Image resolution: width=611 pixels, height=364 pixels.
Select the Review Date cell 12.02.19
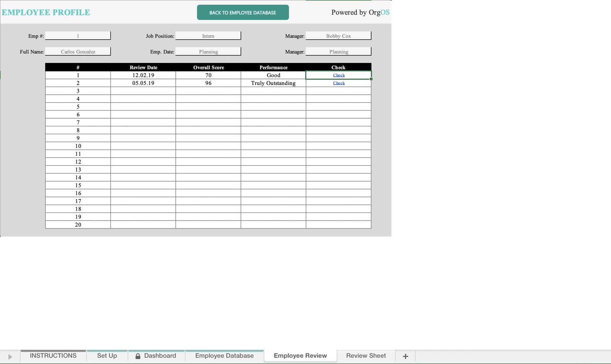[143, 75]
